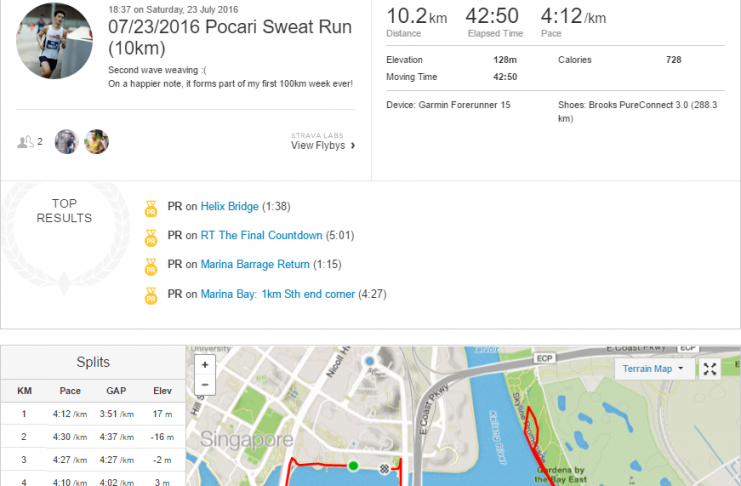The height and width of the screenshot is (486, 741).
Task: Open the Marina Barrage Return segment
Action: 255,265
